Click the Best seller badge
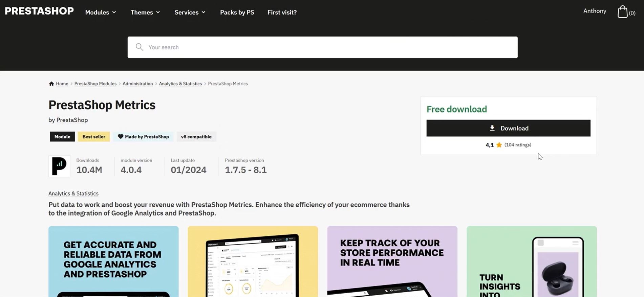This screenshot has width=644, height=297. (94, 137)
